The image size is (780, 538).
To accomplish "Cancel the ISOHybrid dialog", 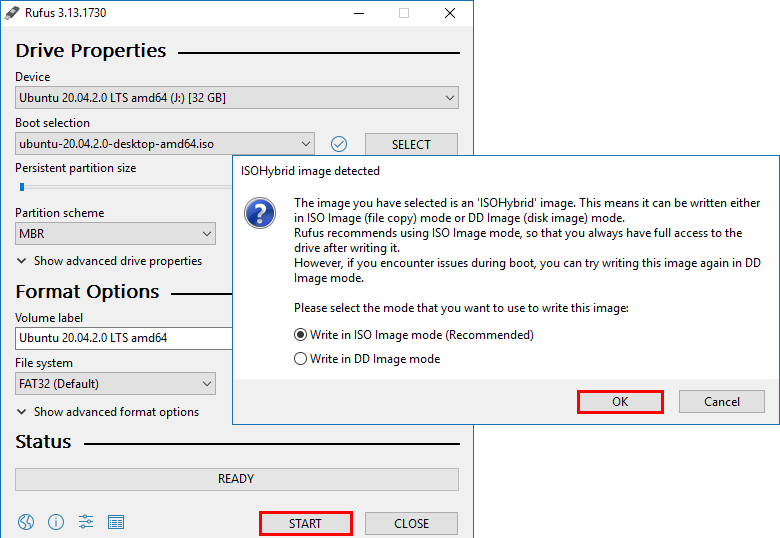I will (722, 402).
